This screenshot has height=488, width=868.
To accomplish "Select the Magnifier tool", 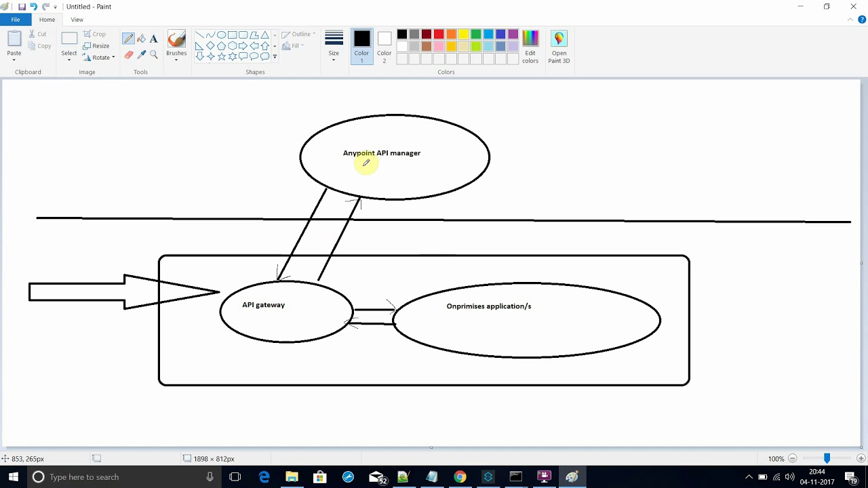I will point(154,54).
